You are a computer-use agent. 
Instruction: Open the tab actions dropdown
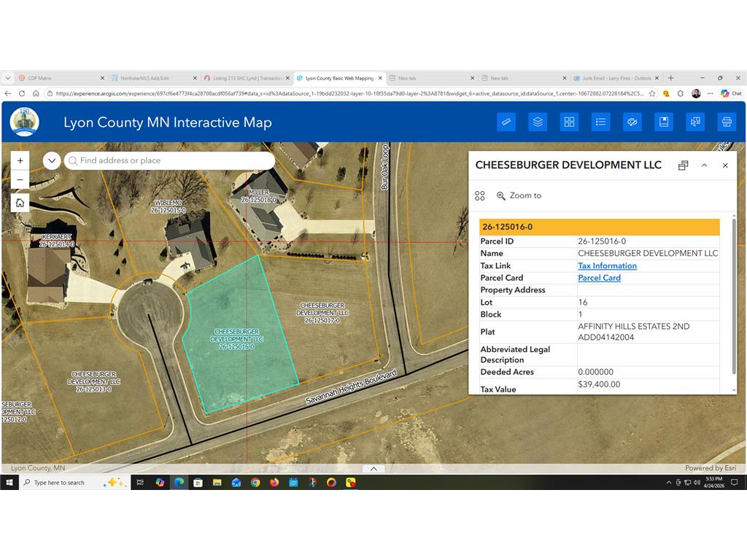pyautogui.click(x=7, y=78)
